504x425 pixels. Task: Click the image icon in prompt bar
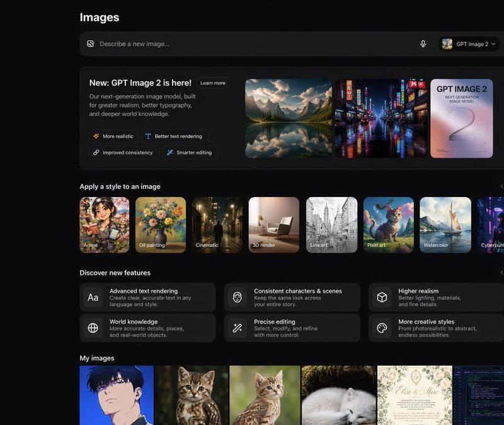[x=90, y=43]
